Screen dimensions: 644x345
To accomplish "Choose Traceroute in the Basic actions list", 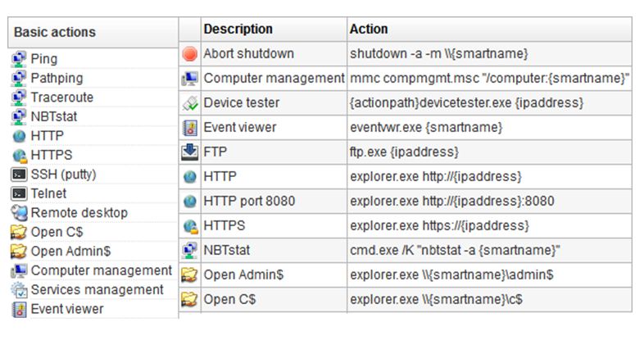I will coord(61,98).
